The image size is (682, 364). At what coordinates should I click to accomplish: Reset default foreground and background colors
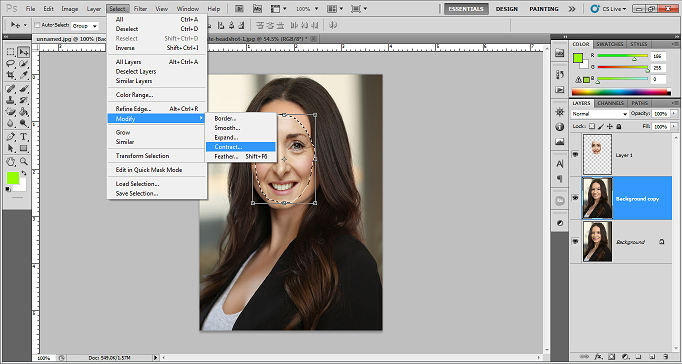tap(8, 189)
